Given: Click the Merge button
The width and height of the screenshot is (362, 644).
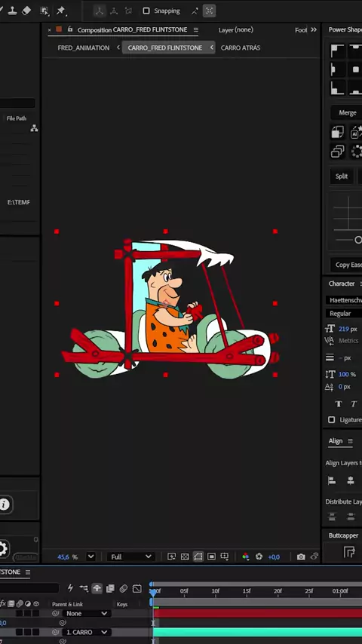Looking at the screenshot, I should coord(346,112).
